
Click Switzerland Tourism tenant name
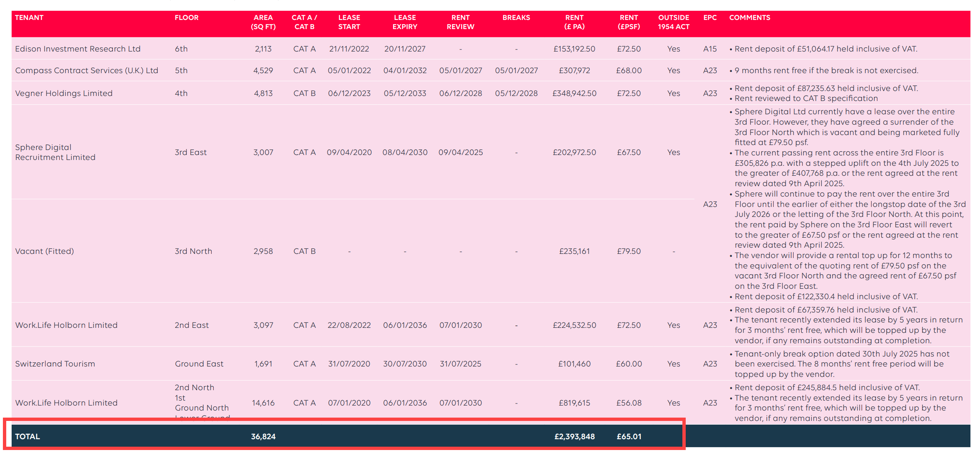55,364
